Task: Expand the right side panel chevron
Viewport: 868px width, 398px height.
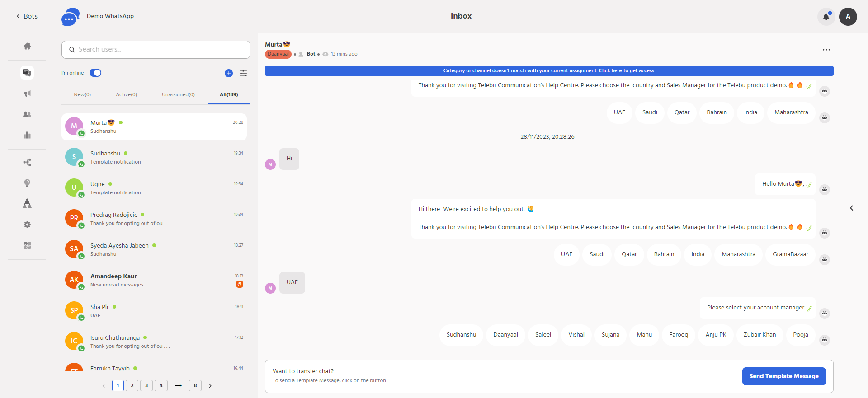Action: (852, 208)
